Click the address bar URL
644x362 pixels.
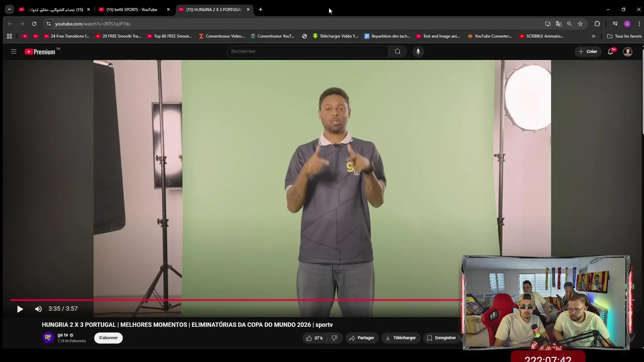click(x=93, y=24)
